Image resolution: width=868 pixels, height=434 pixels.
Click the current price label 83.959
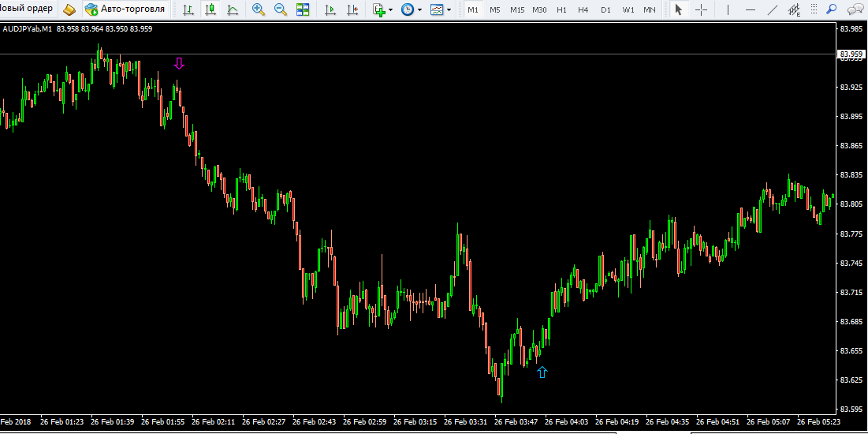coord(851,54)
